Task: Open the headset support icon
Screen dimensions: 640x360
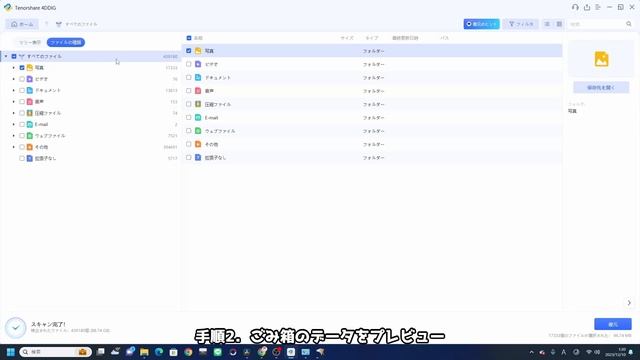Action: point(575,7)
